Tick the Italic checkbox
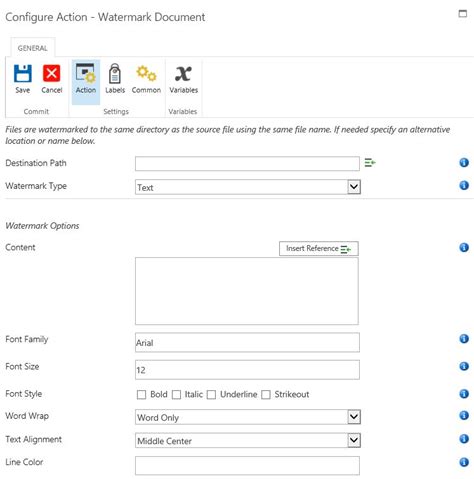Viewport: 474px width, 479px height. pyautogui.click(x=176, y=395)
